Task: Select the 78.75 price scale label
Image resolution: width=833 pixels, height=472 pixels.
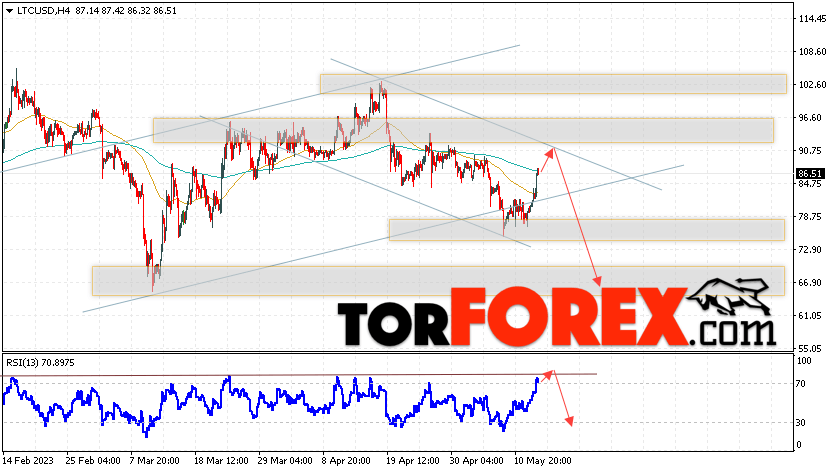Action: coord(812,217)
